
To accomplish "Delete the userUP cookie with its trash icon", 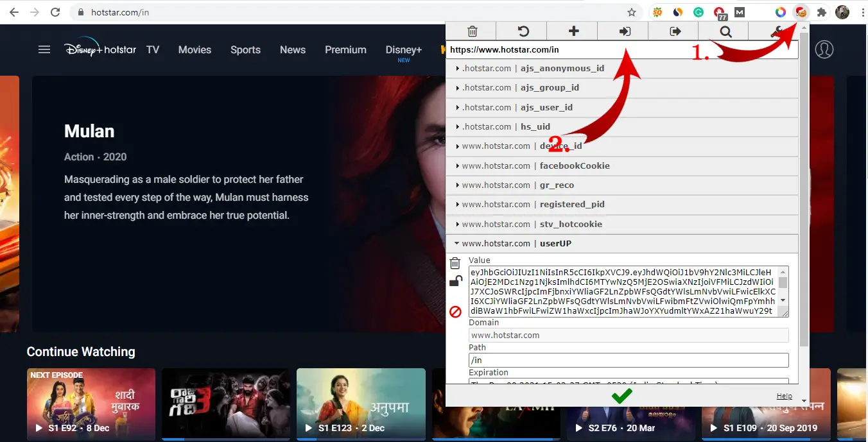I will tap(455, 263).
